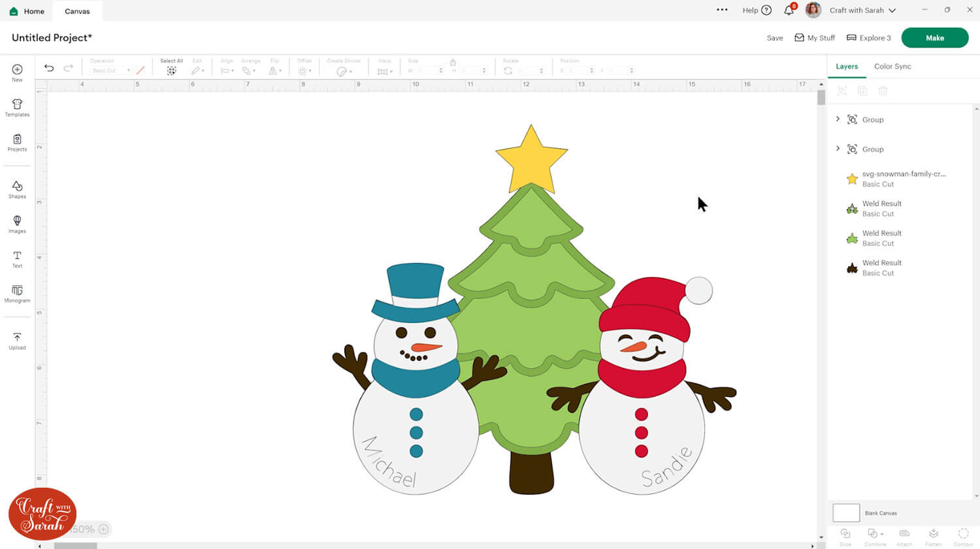Click the Undo arrow
Screen dimensions: 980x549
[49, 68]
